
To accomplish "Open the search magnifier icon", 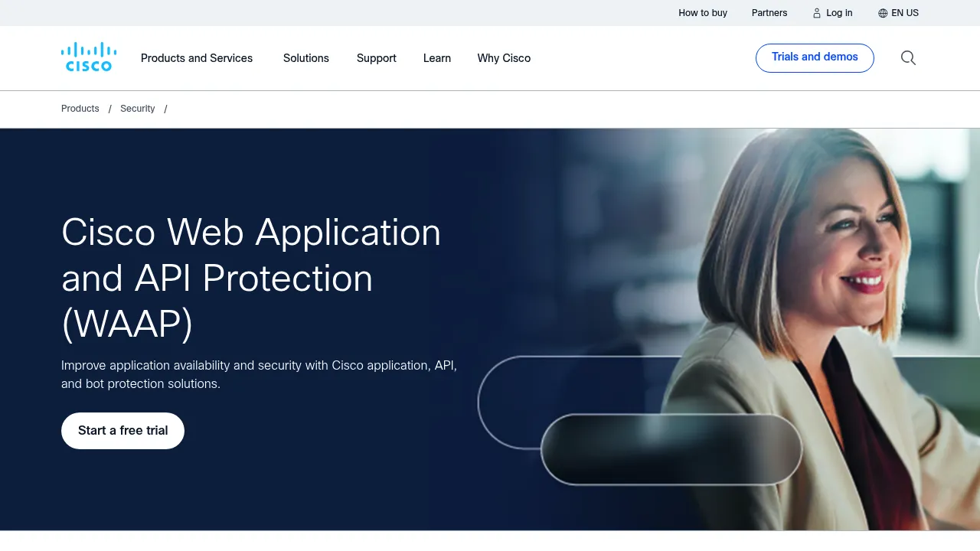I will 908,58.
